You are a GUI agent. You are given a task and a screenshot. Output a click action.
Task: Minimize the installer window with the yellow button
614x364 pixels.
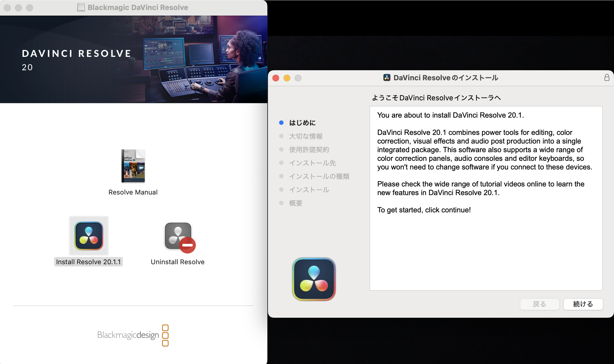pos(287,78)
